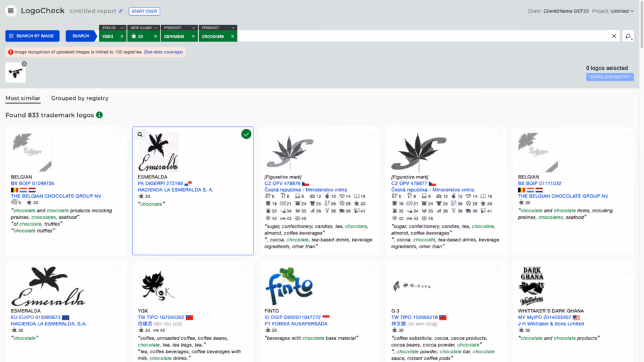
Task: Click the Malaysia flag on WHITTAKER'S card
Action: point(576,317)
